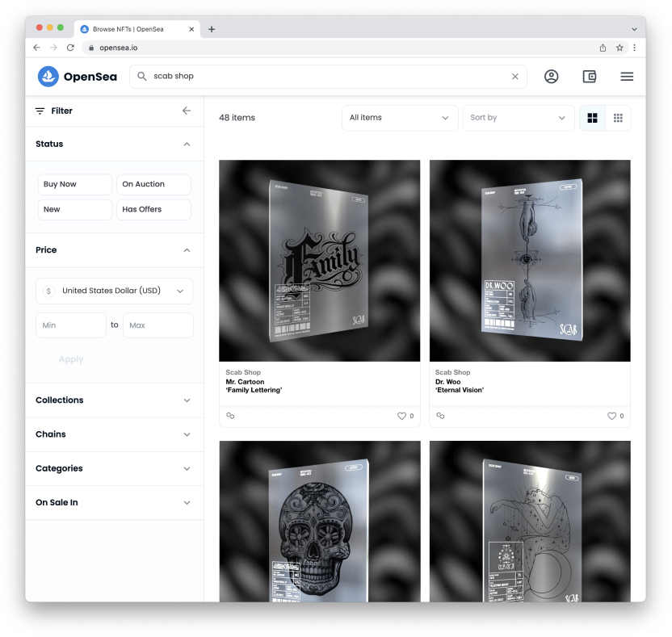Open the woman on moon artwork thumbnail
Image resolution: width=672 pixels, height=637 pixels.
(530, 522)
